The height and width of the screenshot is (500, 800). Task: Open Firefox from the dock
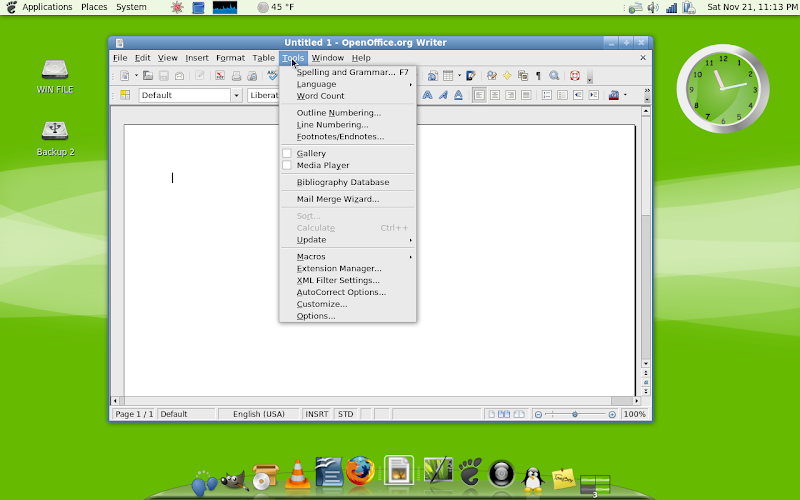(x=361, y=471)
